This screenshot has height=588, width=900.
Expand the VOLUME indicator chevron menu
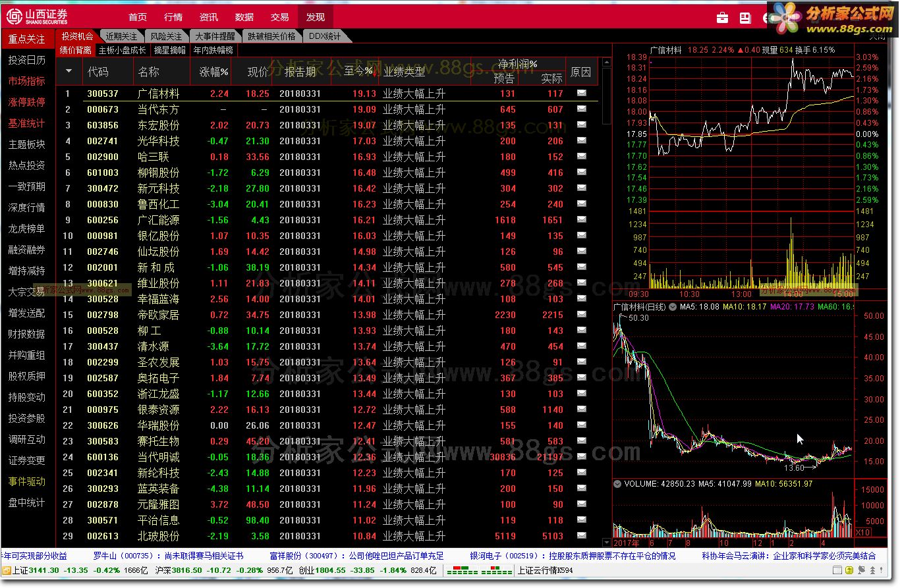617,484
